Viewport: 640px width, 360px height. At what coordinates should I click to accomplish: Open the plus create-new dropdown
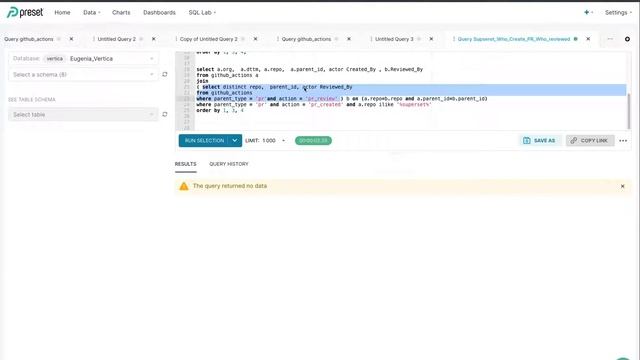click(588, 12)
